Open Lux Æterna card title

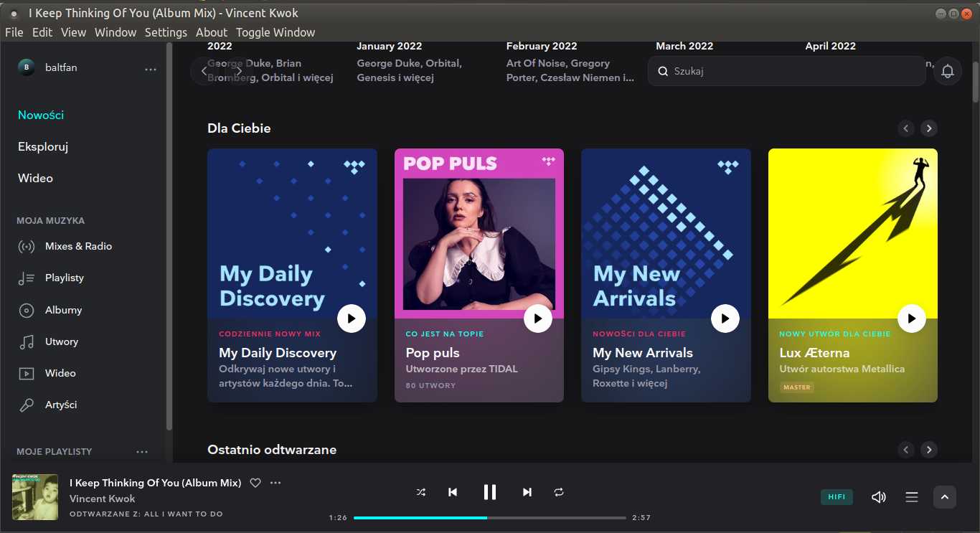[x=815, y=353]
